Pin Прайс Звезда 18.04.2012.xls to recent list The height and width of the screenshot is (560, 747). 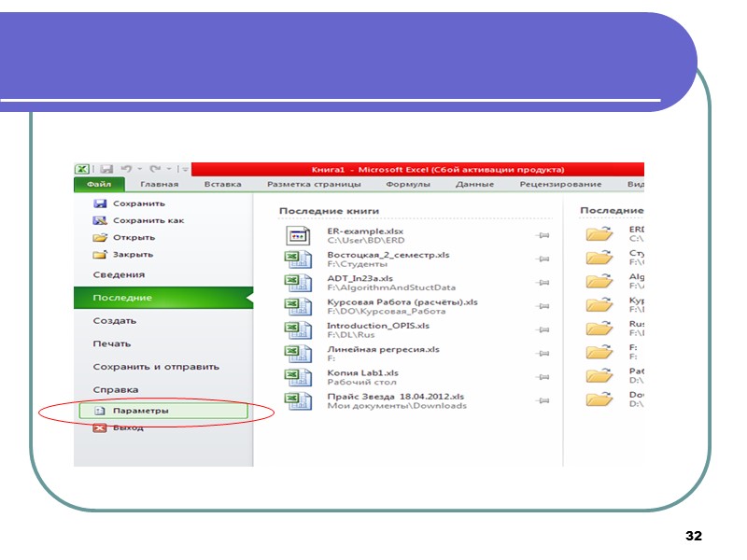click(x=543, y=400)
